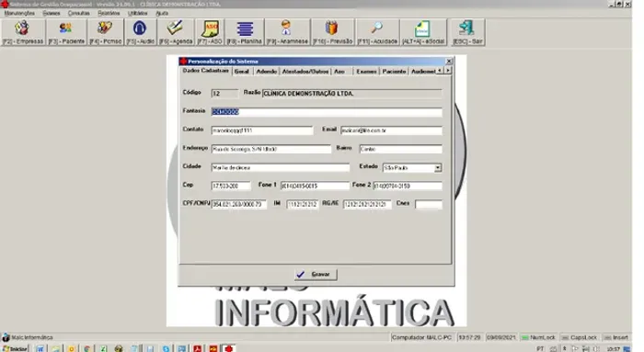644x352 pixels.
Task: Open the F11 Acuidade magnifier icon
Action: point(377,32)
